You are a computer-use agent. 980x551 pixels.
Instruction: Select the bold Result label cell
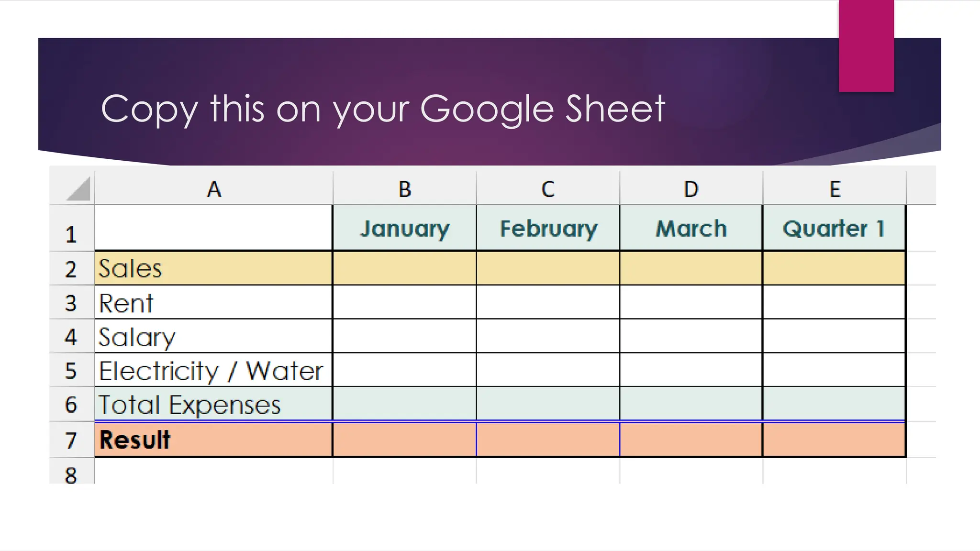(213, 439)
